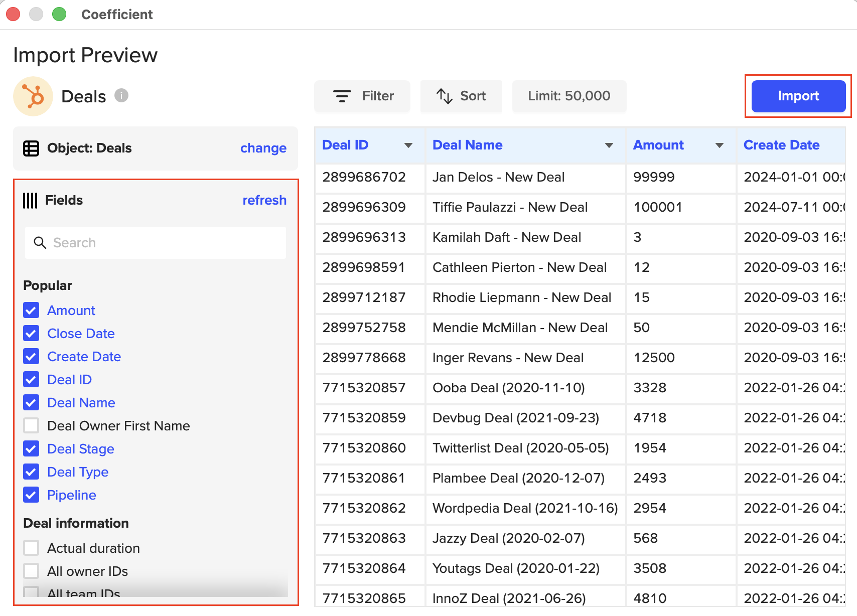This screenshot has width=857, height=616.
Task: Focus the fields Search box
Action: [x=166, y=243]
